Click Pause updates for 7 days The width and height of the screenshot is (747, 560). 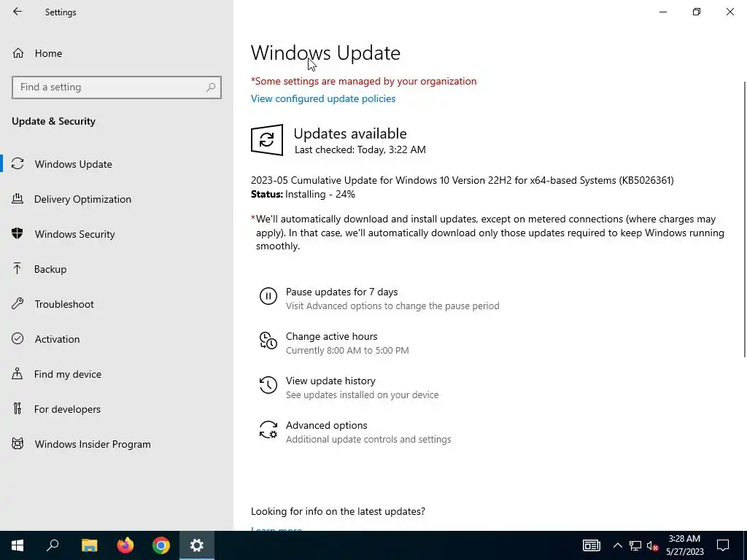341,292
